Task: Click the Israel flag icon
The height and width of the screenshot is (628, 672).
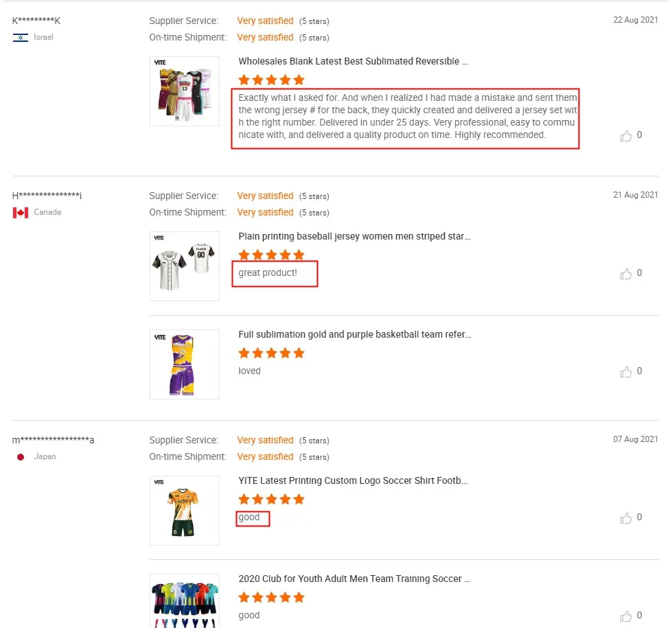Action: [x=20, y=37]
